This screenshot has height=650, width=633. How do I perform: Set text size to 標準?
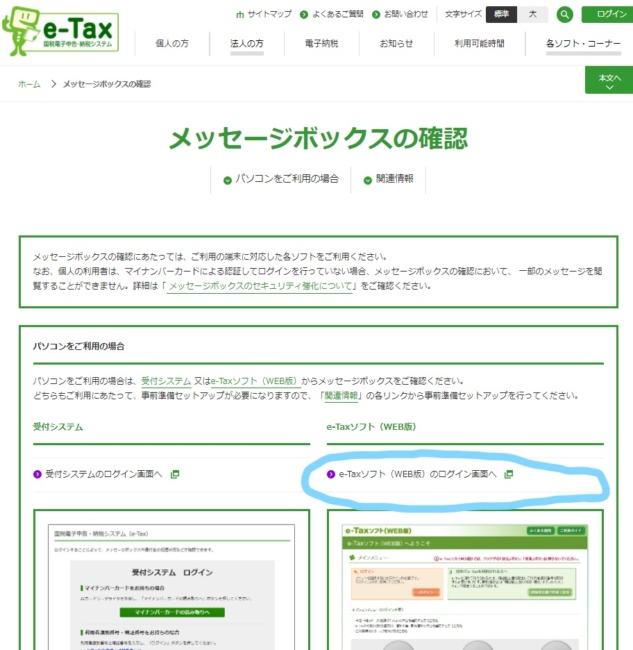point(501,15)
